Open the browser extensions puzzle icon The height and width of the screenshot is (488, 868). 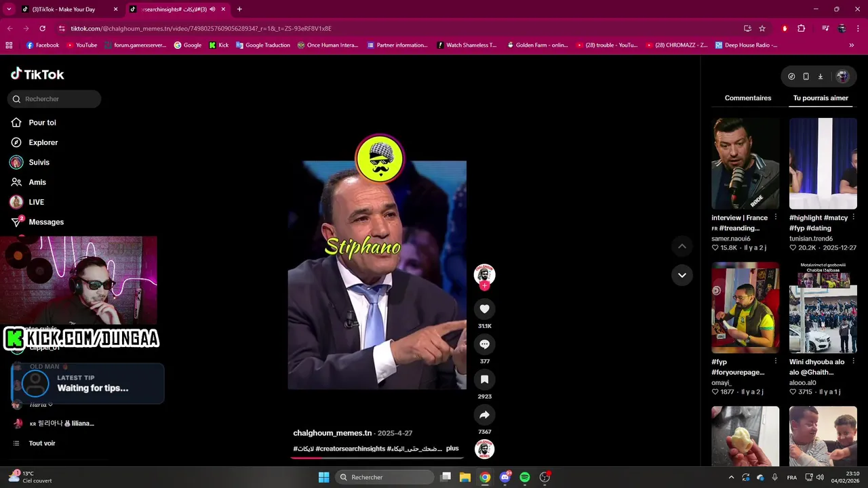coord(801,28)
